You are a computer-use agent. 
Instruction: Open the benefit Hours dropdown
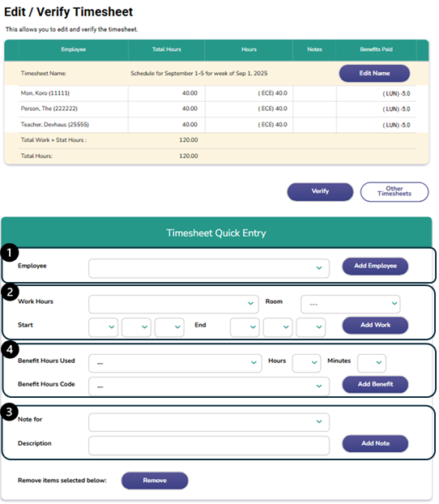[306, 363]
